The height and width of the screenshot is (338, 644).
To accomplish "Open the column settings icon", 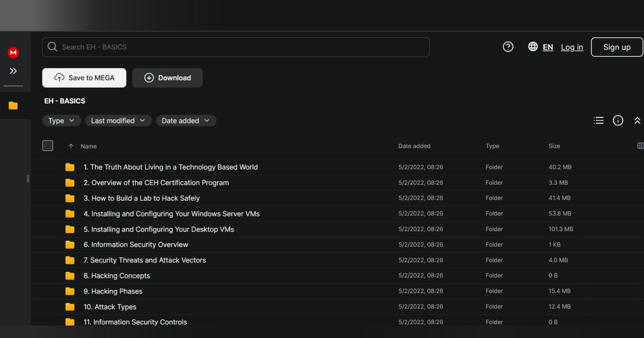I will (640, 146).
